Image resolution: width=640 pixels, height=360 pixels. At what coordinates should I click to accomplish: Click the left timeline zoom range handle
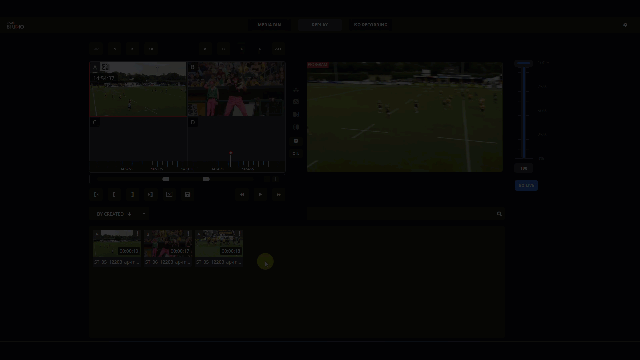pyautogui.click(x=166, y=179)
